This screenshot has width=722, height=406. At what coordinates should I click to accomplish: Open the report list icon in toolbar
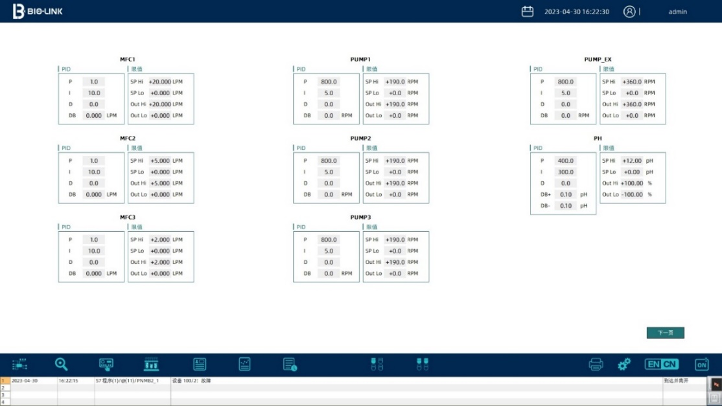point(199,364)
